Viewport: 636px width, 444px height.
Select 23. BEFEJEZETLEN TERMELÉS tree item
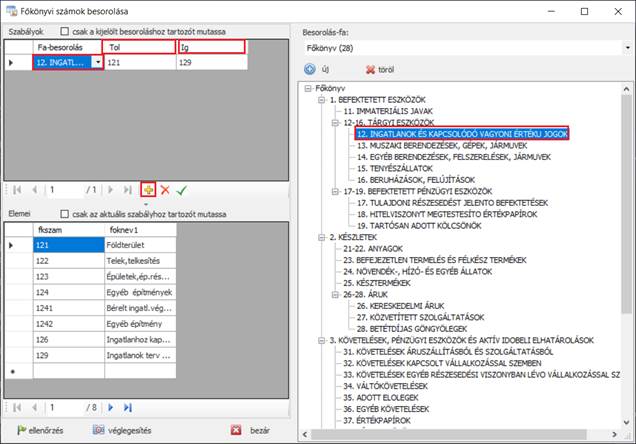click(x=435, y=260)
